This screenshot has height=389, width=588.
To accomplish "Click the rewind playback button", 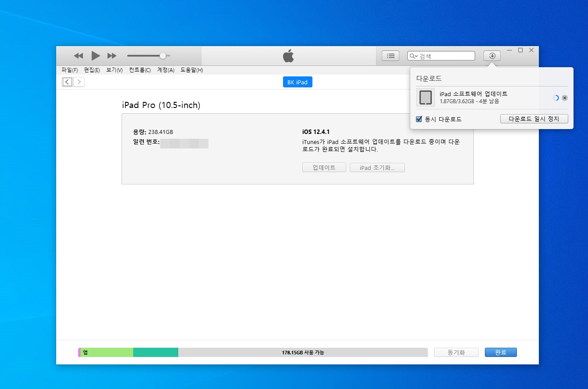I will point(79,56).
